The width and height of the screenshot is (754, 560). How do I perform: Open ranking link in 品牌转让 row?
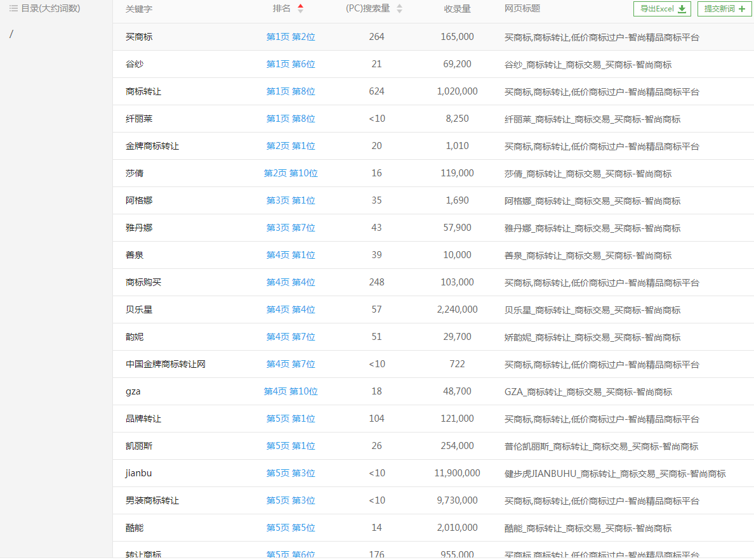pyautogui.click(x=291, y=419)
